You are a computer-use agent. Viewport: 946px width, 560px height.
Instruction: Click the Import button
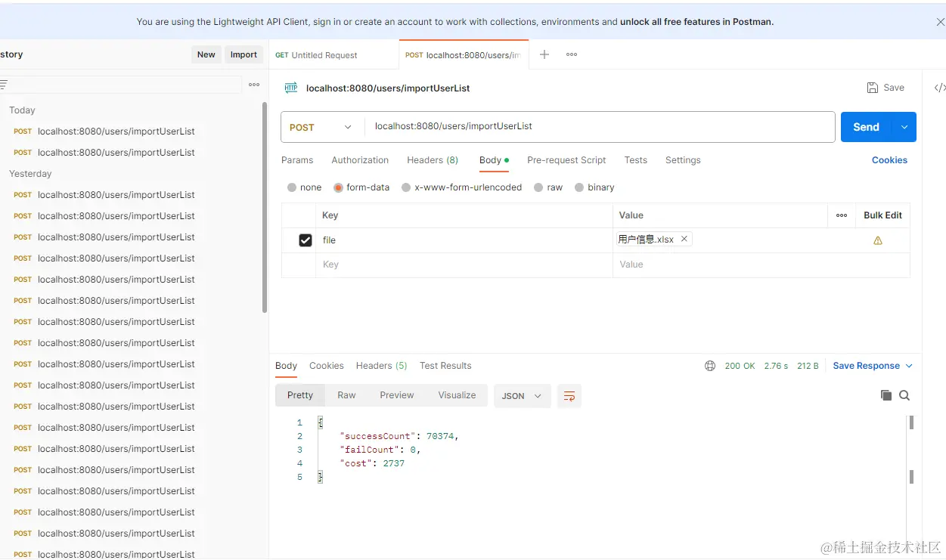tap(243, 54)
